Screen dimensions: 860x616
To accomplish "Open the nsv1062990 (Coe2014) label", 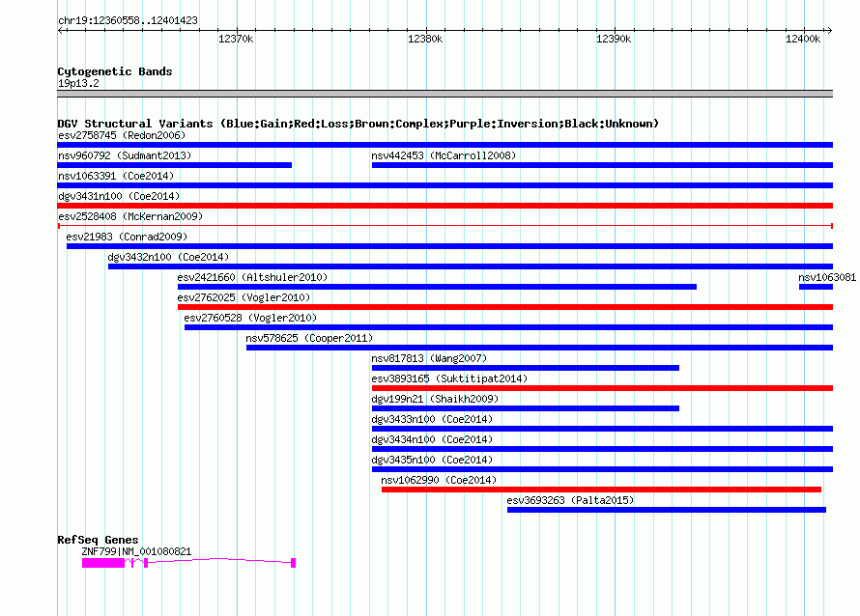I will pos(439,480).
